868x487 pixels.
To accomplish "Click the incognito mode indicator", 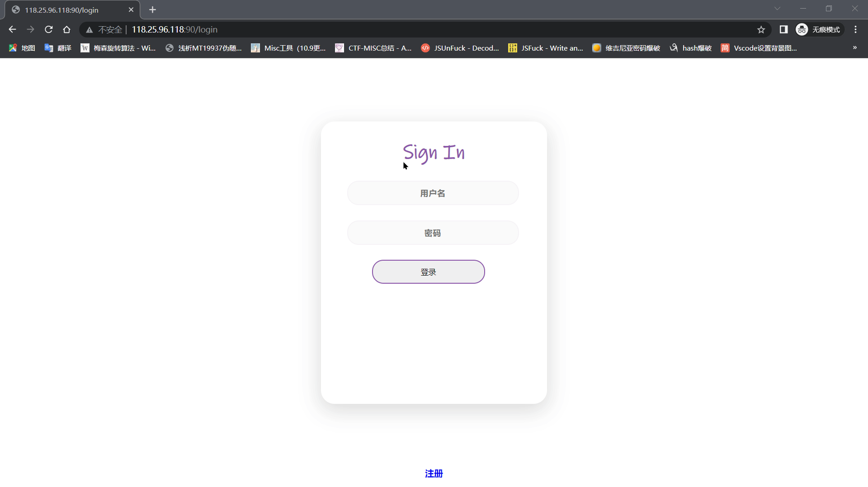I will 819,29.
